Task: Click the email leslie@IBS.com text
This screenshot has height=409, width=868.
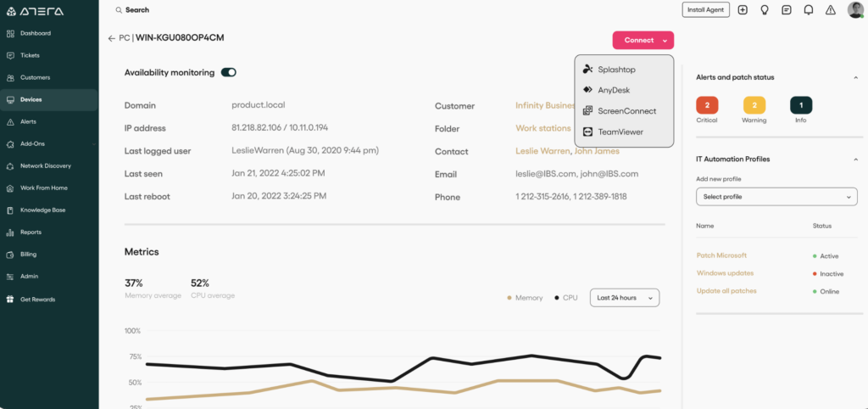Action: tap(545, 173)
